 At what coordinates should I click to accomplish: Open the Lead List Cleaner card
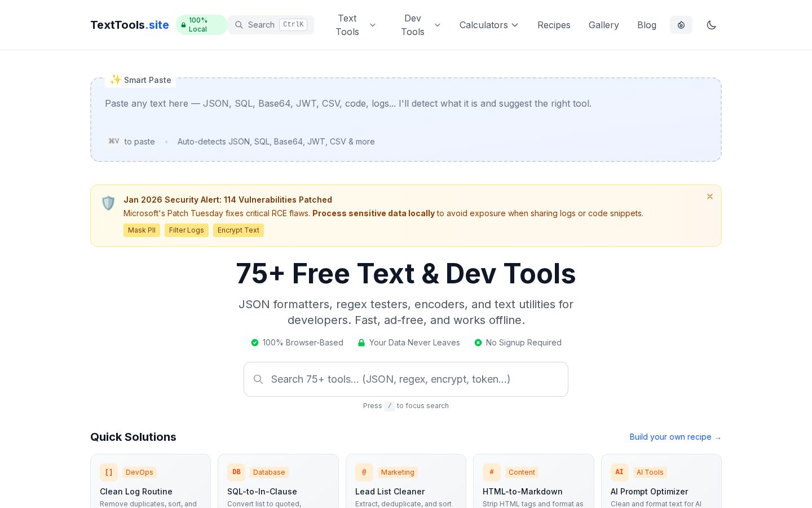pyautogui.click(x=406, y=481)
